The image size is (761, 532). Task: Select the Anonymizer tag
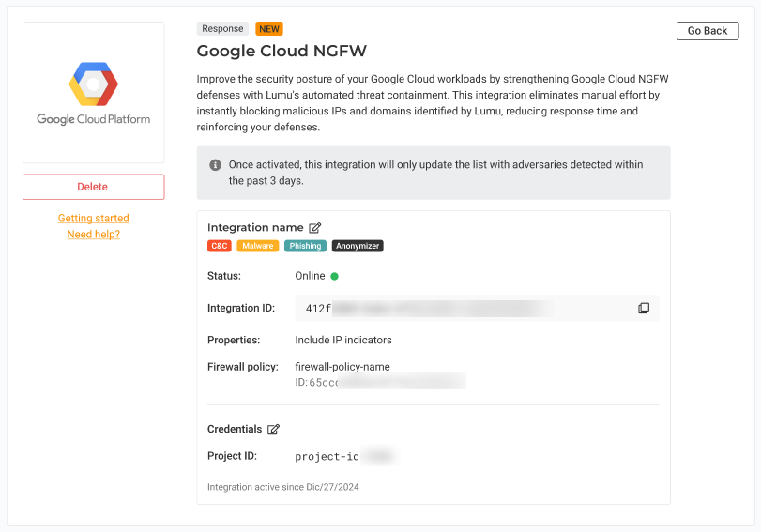(x=358, y=246)
